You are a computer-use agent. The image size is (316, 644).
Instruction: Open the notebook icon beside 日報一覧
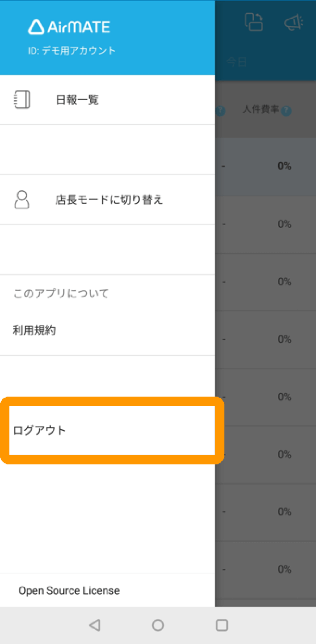(x=22, y=99)
